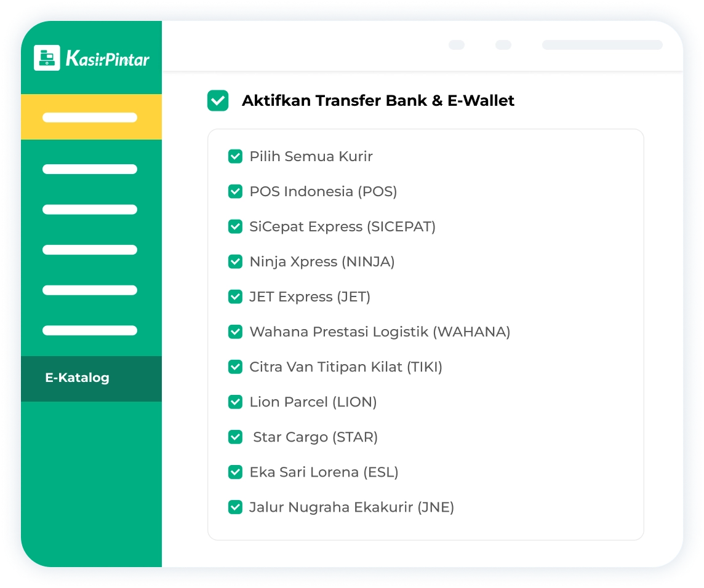Toggle Citra Van Titipan Kilat (TIKI)
The height and width of the screenshot is (588, 704).
(x=235, y=367)
